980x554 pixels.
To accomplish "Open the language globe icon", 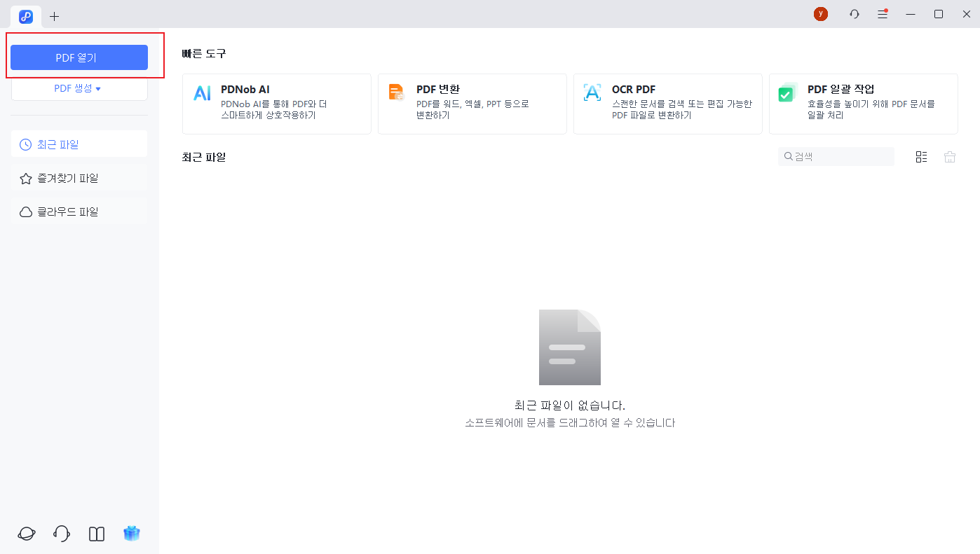I will 26,534.
